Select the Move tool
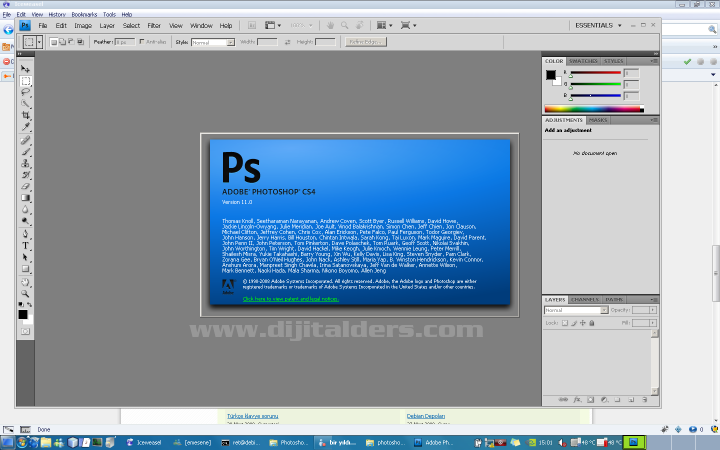720x450 pixels. [25, 69]
